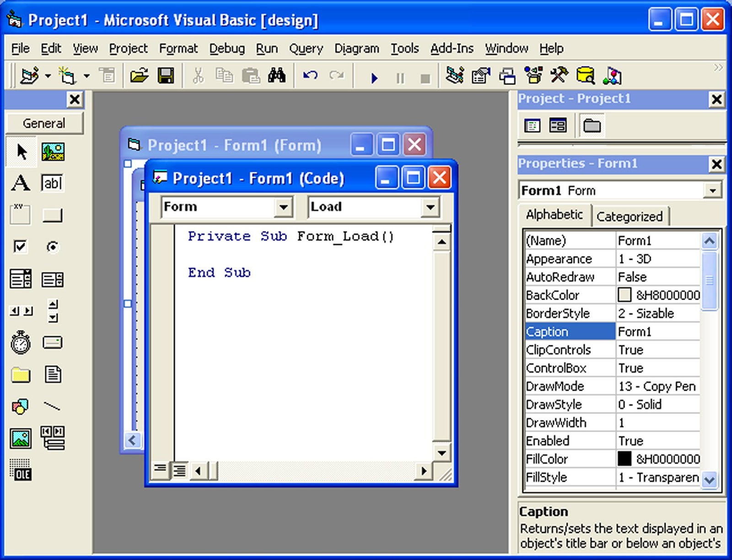
Task: Select the Timer control tool
Action: click(19, 342)
